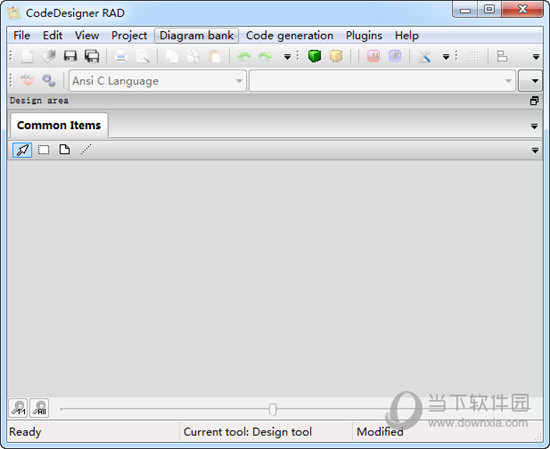Click the empty design canvas
Image resolution: width=550 pixels, height=449 pixels.
pos(275,279)
